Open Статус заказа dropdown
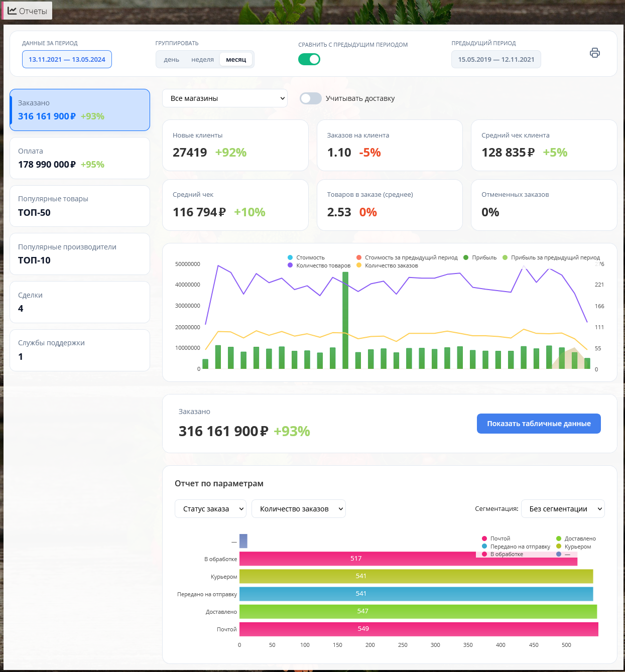 [x=210, y=509]
